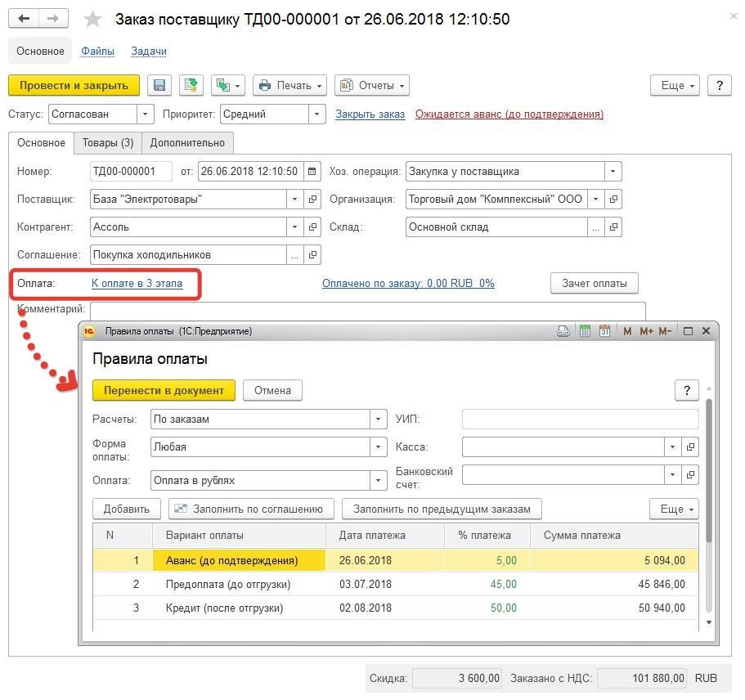Select the Основное navigation item beside Файлы
The width and height of the screenshot is (745, 700).
click(40, 51)
